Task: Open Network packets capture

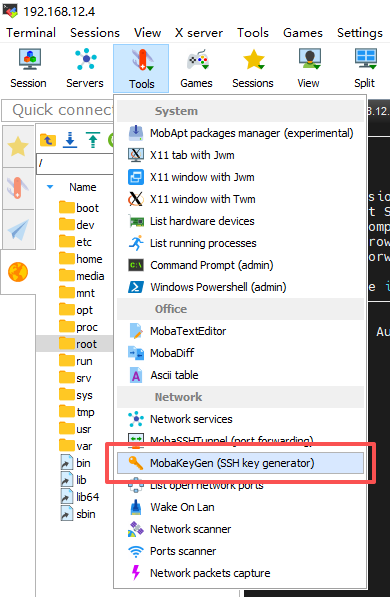Action: click(240, 573)
